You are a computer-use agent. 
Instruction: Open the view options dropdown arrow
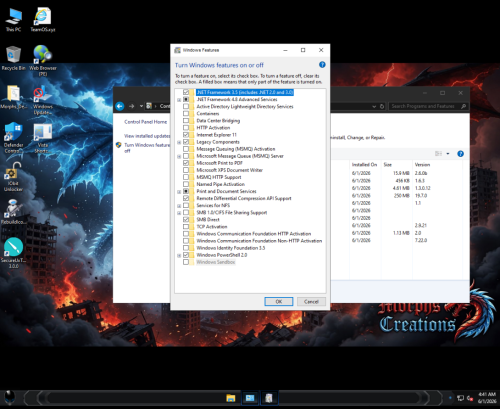coord(448,154)
